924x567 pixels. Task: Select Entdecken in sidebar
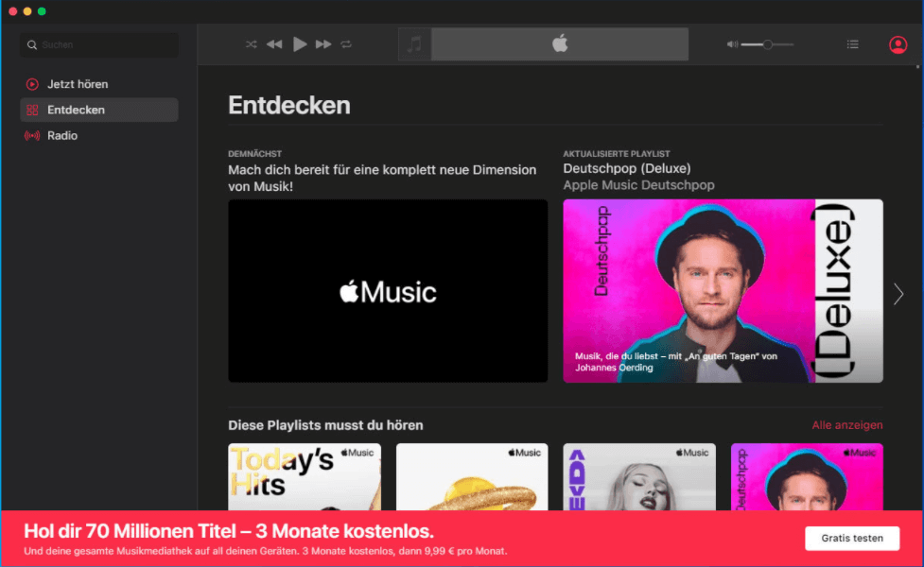pyautogui.click(x=99, y=110)
